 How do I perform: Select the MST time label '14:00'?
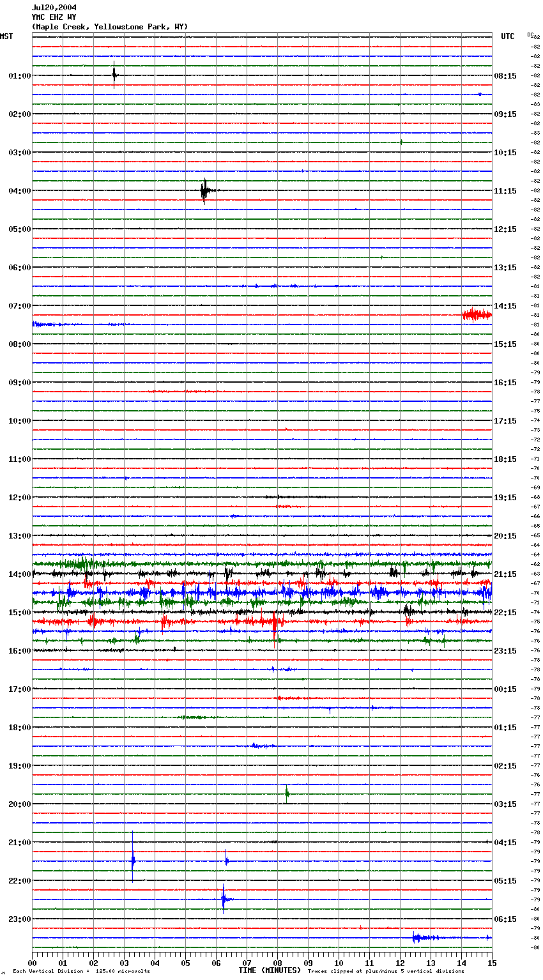20,574
